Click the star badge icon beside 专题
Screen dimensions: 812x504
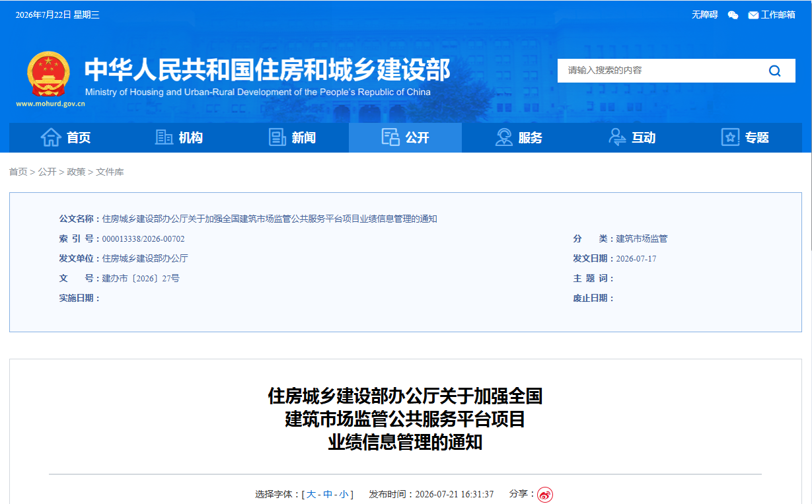pyautogui.click(x=730, y=137)
